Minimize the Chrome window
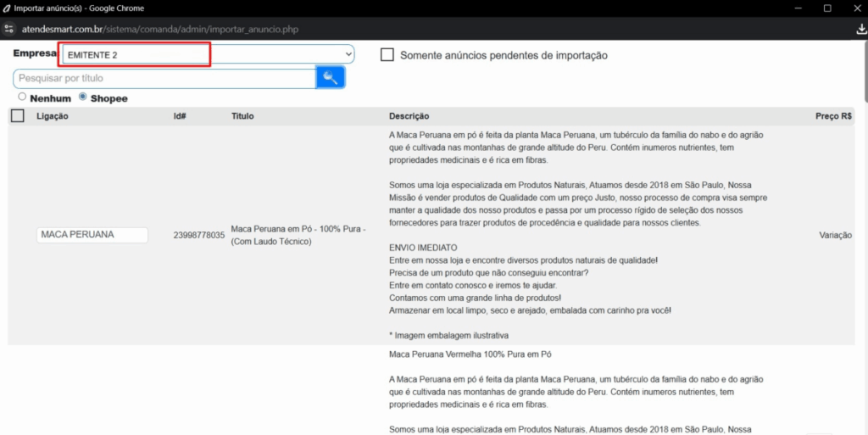Viewport: 868px width, 435px height. coord(798,8)
